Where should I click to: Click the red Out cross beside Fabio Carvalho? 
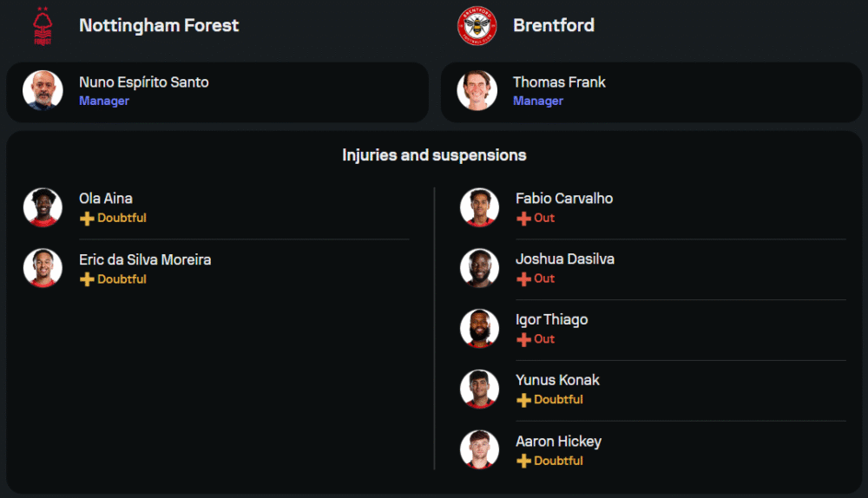point(523,219)
